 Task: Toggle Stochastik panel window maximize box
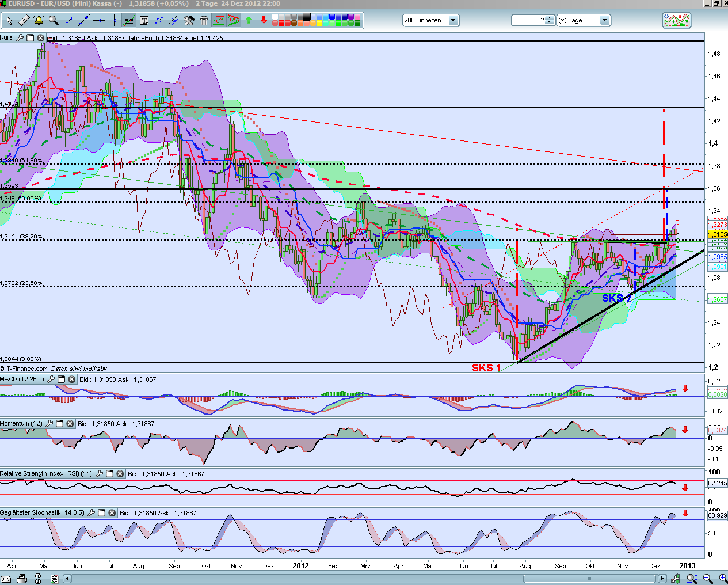pos(102,512)
